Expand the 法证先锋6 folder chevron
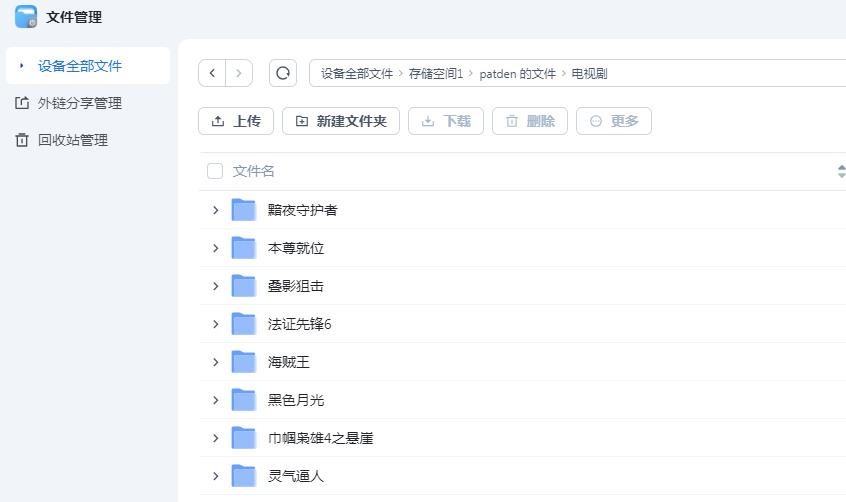 (x=215, y=324)
